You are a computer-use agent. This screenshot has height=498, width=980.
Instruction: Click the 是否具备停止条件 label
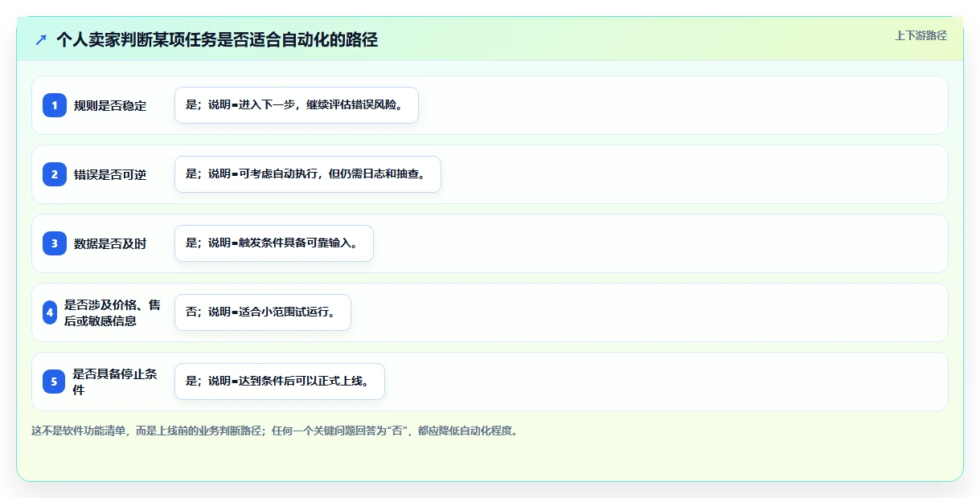(115, 382)
